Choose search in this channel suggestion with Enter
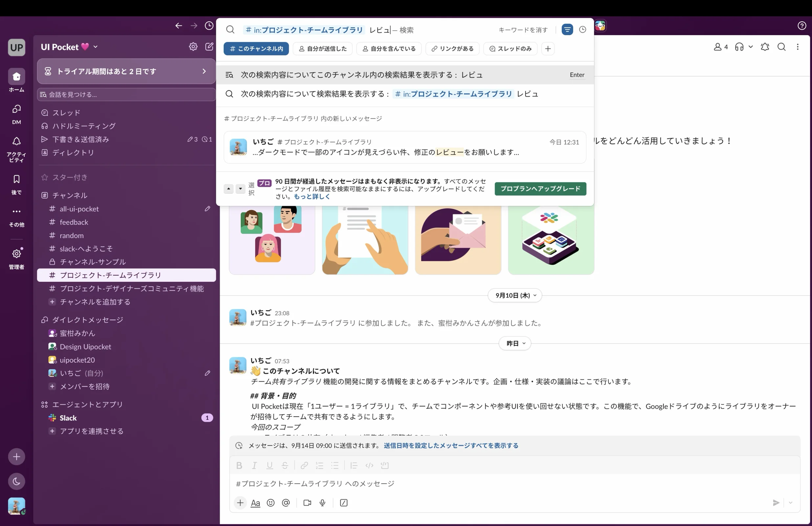The width and height of the screenshot is (812, 526). coord(405,75)
